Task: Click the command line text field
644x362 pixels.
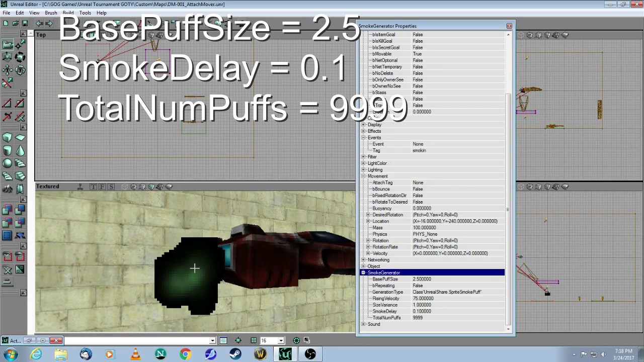Action: click(x=137, y=340)
